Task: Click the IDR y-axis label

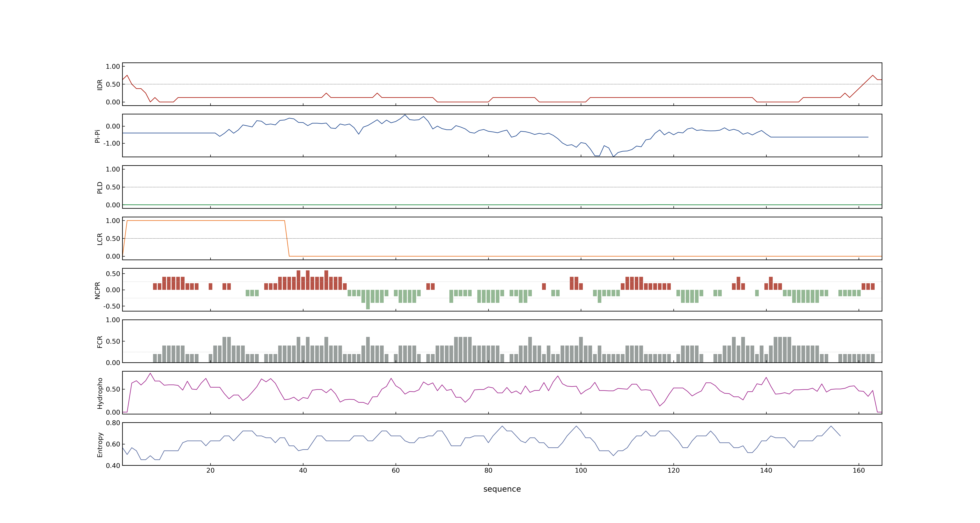Action: [x=100, y=85]
